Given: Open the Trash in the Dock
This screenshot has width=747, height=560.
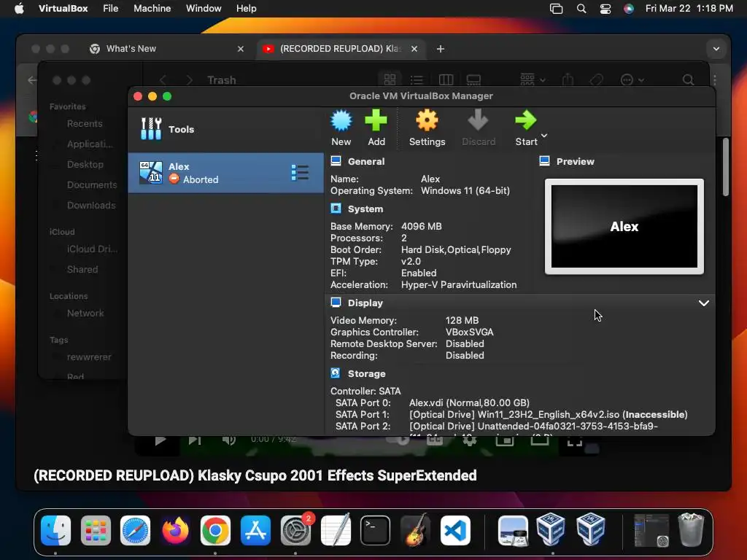Looking at the screenshot, I should 691,530.
